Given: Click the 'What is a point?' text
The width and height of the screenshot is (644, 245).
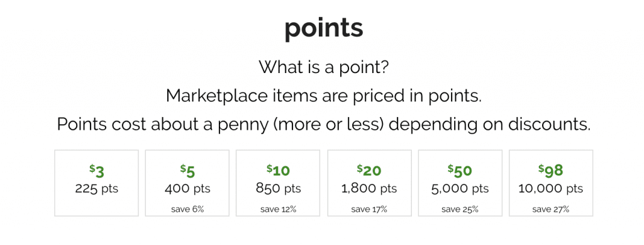Looking at the screenshot, I should pos(324,67).
